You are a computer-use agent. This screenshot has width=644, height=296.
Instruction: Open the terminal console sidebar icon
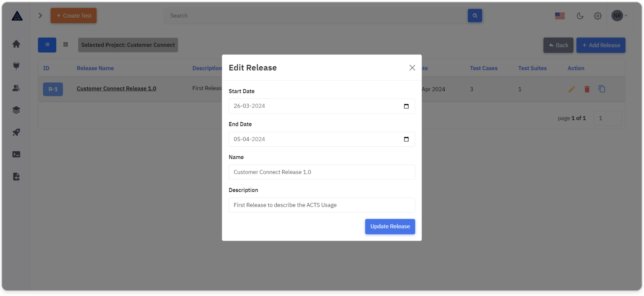point(16,154)
